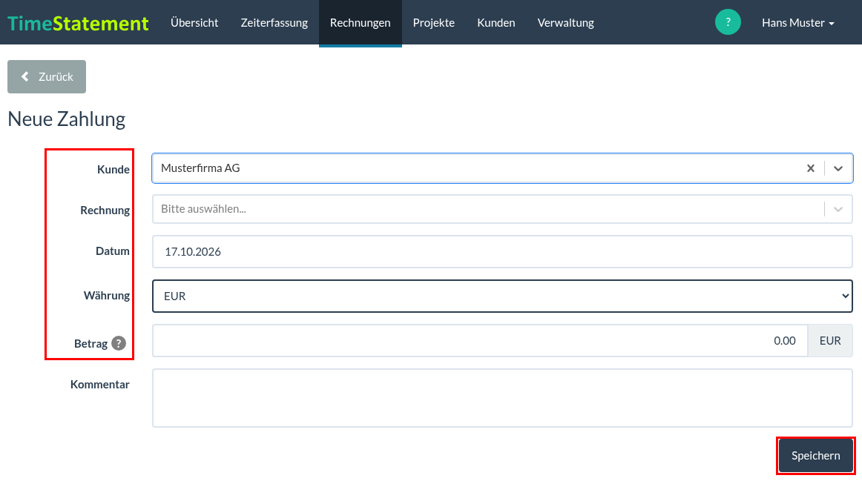Open the Verwaltung menu item
The height and width of the screenshot is (504, 862).
coord(566,23)
